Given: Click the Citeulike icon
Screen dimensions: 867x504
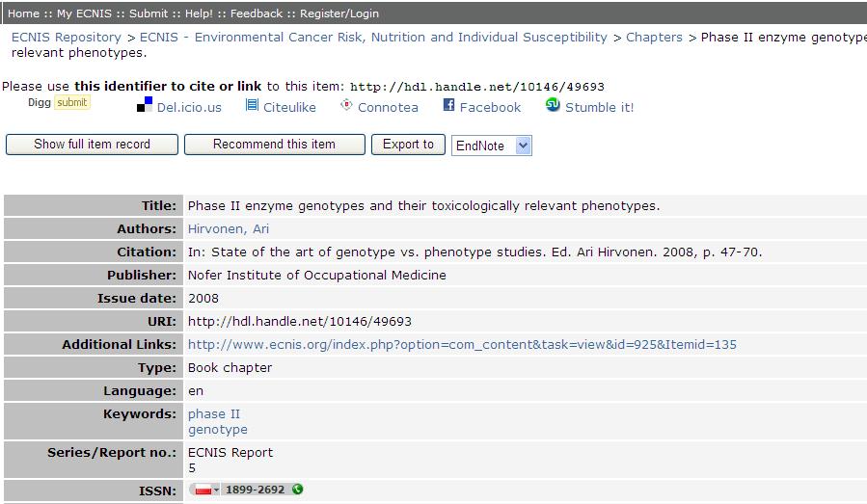Looking at the screenshot, I should 252,104.
